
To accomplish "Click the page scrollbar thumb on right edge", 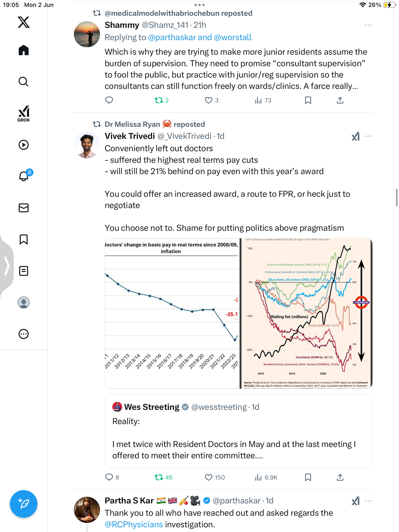I will pyautogui.click(x=397, y=198).
